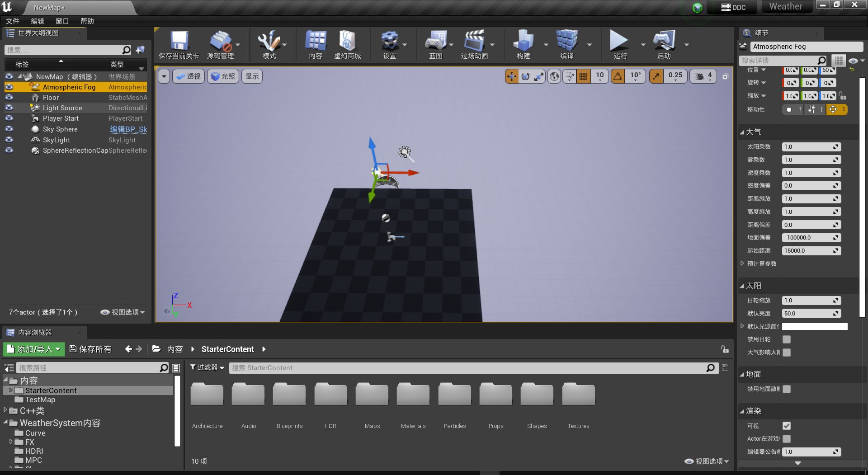Screen dimensions: 868x475
Task: Toggle grid snapping in the viewport
Action: point(583,76)
